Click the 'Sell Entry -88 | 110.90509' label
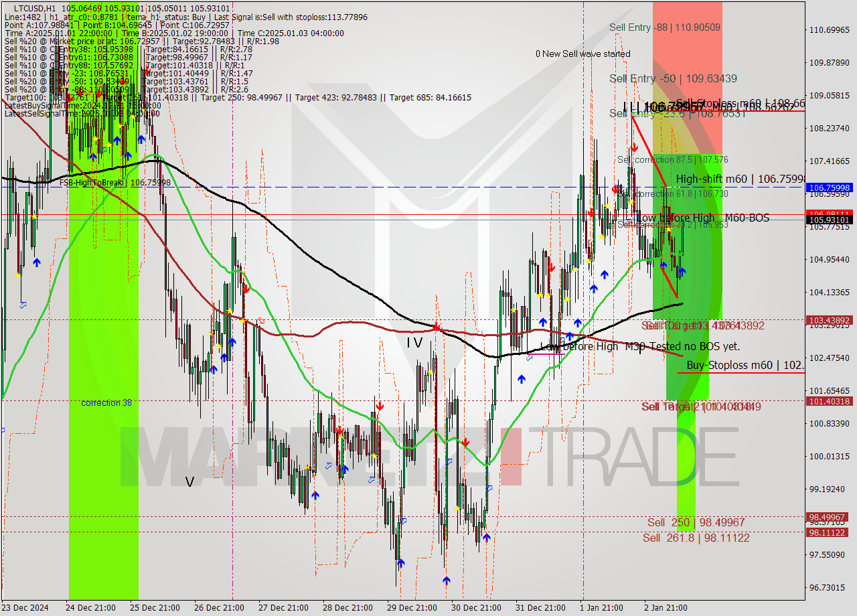Screen dimensions: 857x616 point(665,27)
